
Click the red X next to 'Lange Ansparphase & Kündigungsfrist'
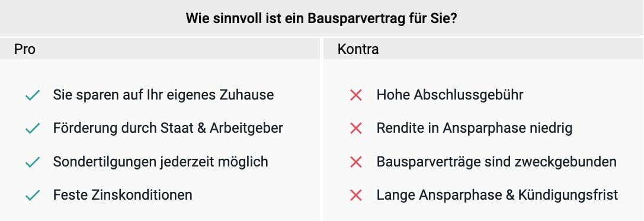click(355, 196)
